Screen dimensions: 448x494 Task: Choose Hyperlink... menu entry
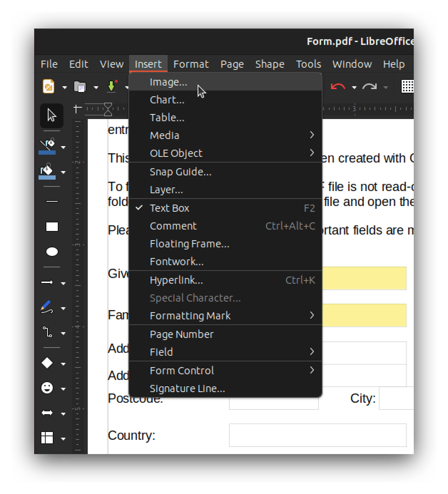pyautogui.click(x=225, y=280)
